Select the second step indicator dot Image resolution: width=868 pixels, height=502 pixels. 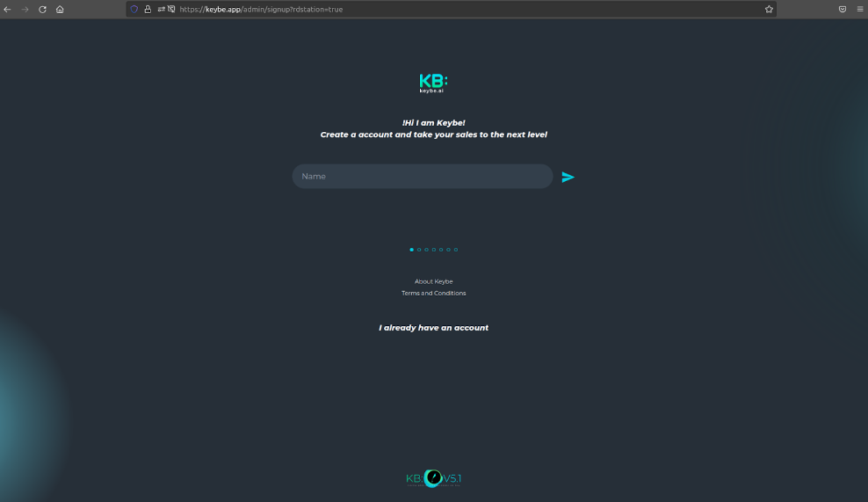(419, 250)
